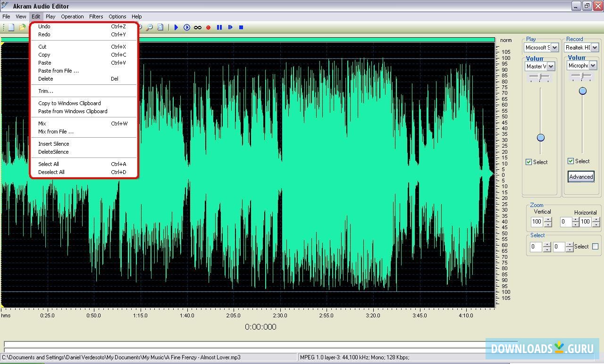Expand the Record device Realtek dropdown
The width and height of the screenshot is (604, 364).
595,48
